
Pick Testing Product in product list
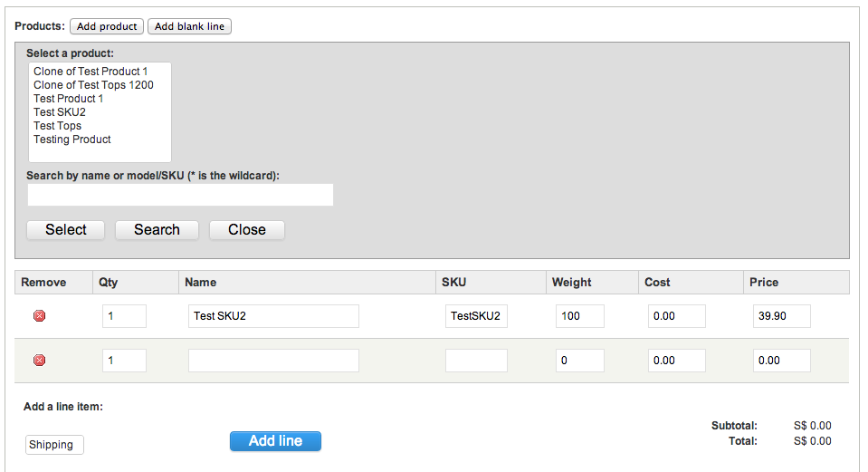72,139
